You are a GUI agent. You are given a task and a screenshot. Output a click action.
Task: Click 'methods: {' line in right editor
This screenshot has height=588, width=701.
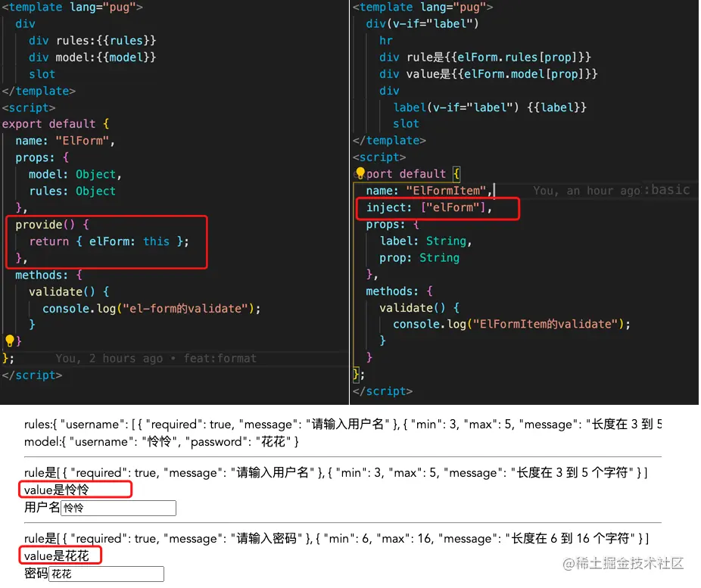(399, 291)
